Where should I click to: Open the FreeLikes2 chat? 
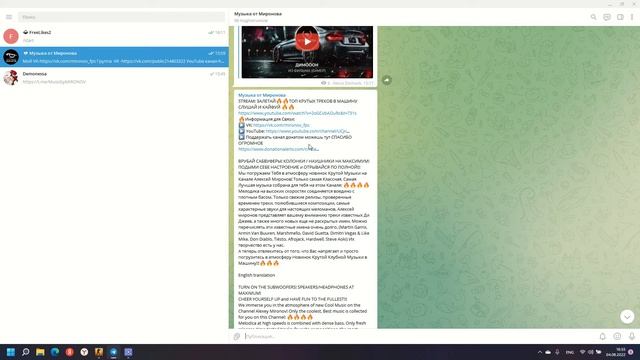(x=114, y=36)
